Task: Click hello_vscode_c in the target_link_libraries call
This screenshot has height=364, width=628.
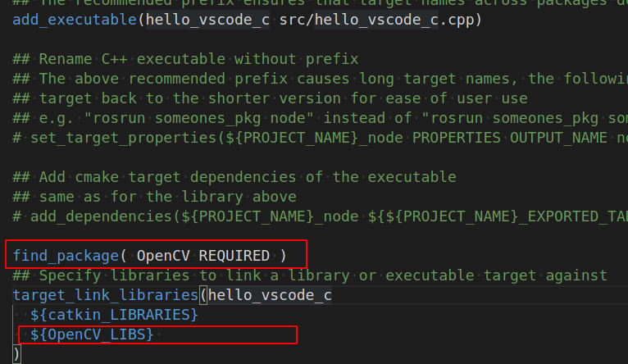Action: click(270, 295)
